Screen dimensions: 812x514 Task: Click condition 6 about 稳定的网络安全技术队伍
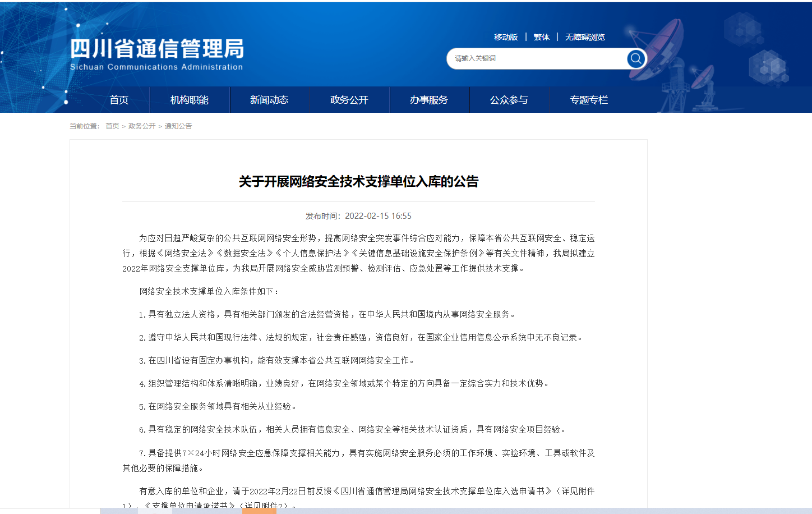pyautogui.click(x=353, y=429)
